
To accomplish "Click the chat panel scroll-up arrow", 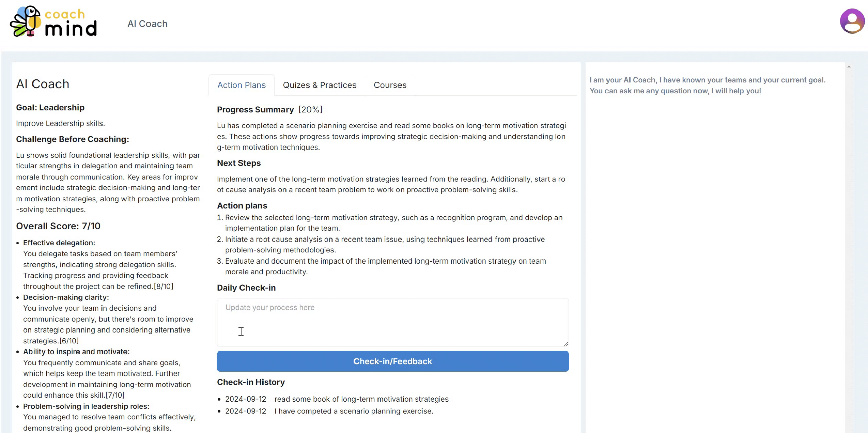I will click(x=849, y=67).
